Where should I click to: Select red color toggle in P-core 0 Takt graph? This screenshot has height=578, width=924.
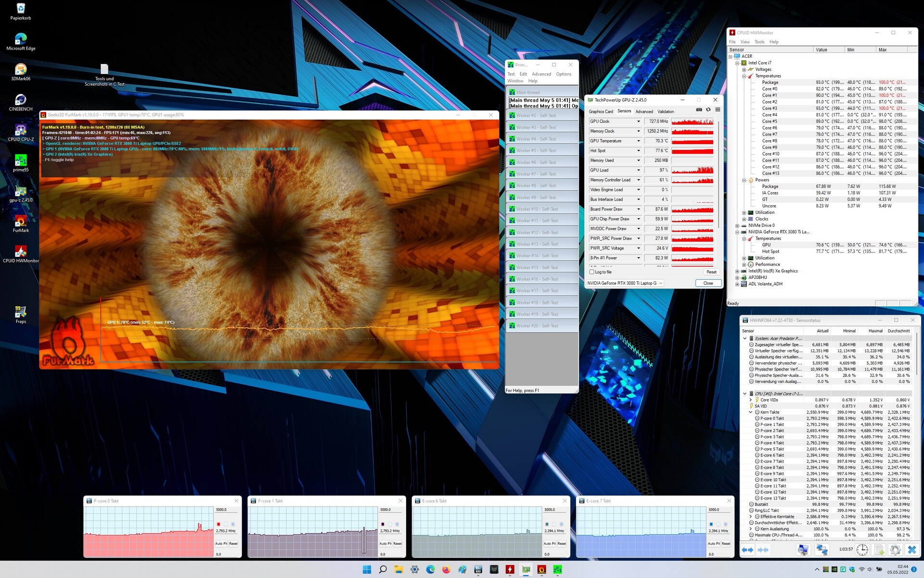tap(218, 524)
